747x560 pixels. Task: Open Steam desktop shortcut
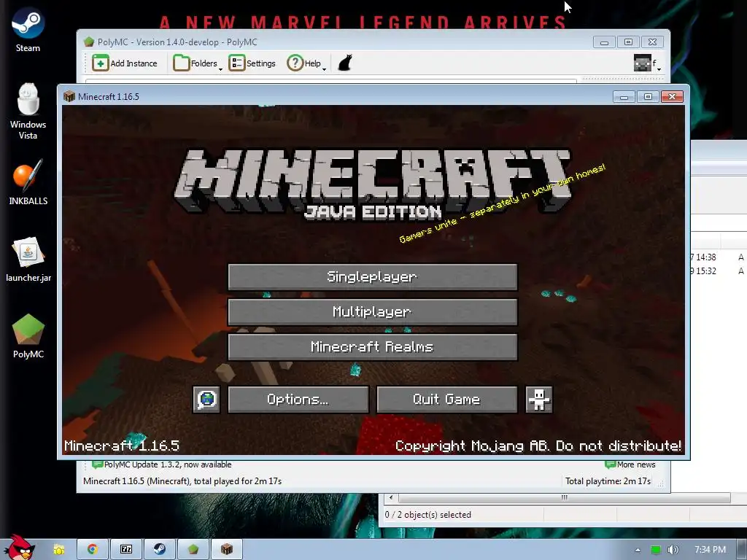(x=28, y=29)
